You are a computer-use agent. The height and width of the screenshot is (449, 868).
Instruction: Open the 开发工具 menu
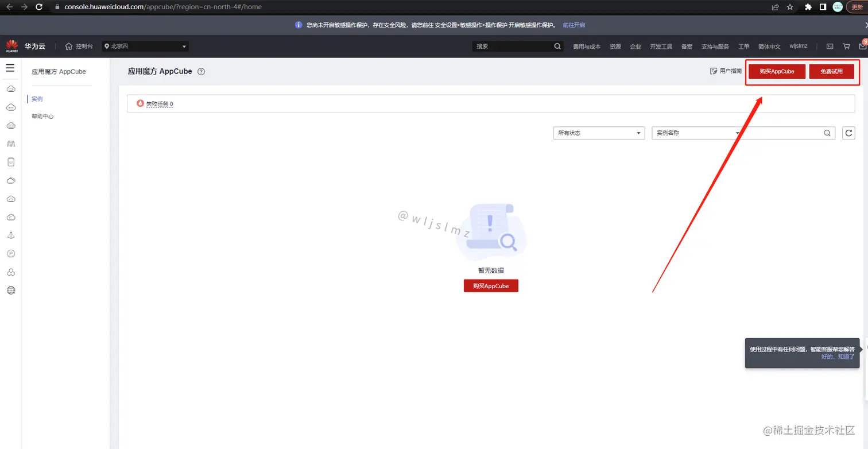[661, 47]
